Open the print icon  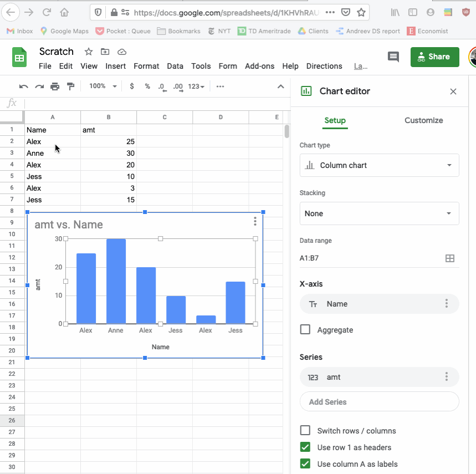click(x=55, y=86)
